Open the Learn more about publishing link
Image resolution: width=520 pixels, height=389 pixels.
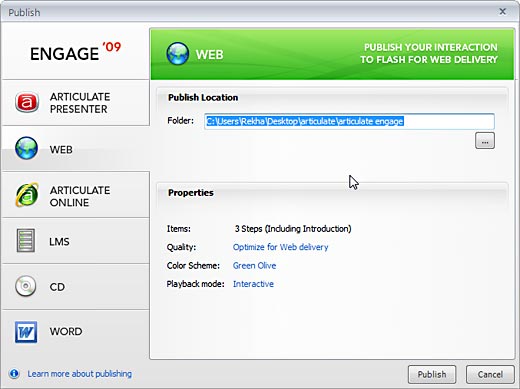point(80,374)
